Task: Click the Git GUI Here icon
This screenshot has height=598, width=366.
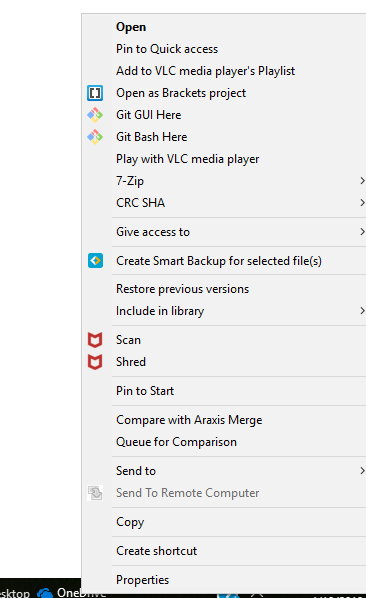Action: (95, 115)
